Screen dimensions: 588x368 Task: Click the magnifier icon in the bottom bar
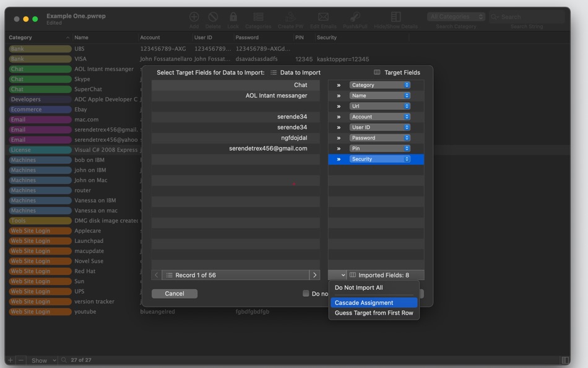pyautogui.click(x=64, y=360)
